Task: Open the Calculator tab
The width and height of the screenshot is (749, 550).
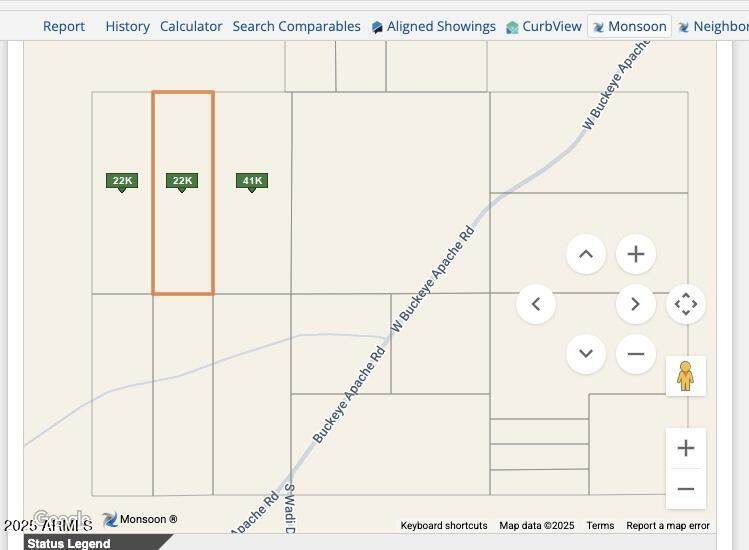Action: (x=191, y=26)
